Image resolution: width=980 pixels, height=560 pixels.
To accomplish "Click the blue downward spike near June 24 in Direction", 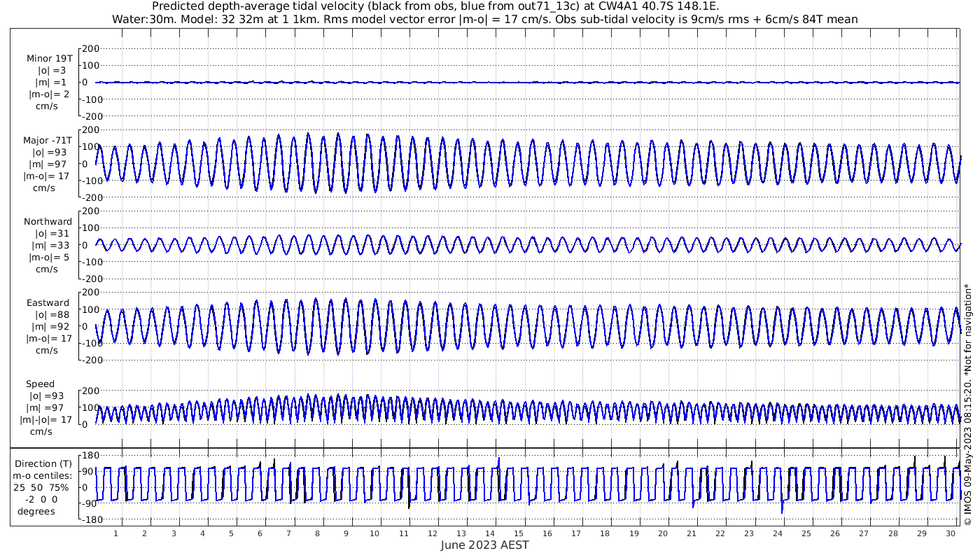I will coord(782,507).
